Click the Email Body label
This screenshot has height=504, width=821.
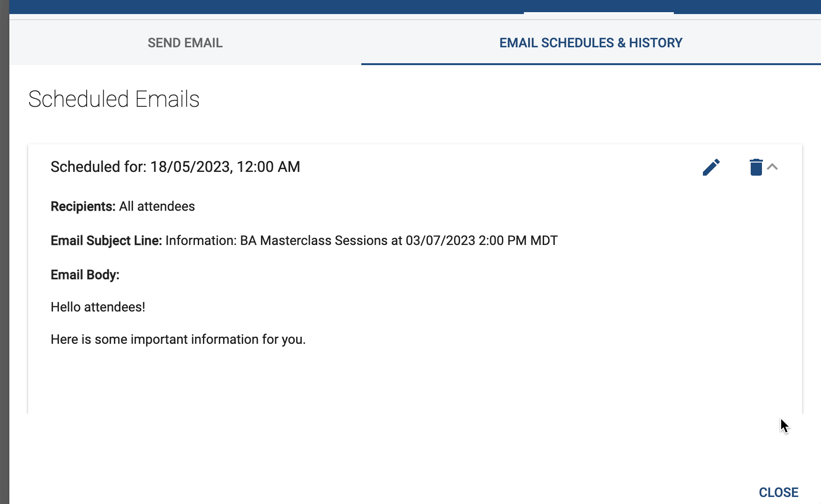click(x=85, y=274)
